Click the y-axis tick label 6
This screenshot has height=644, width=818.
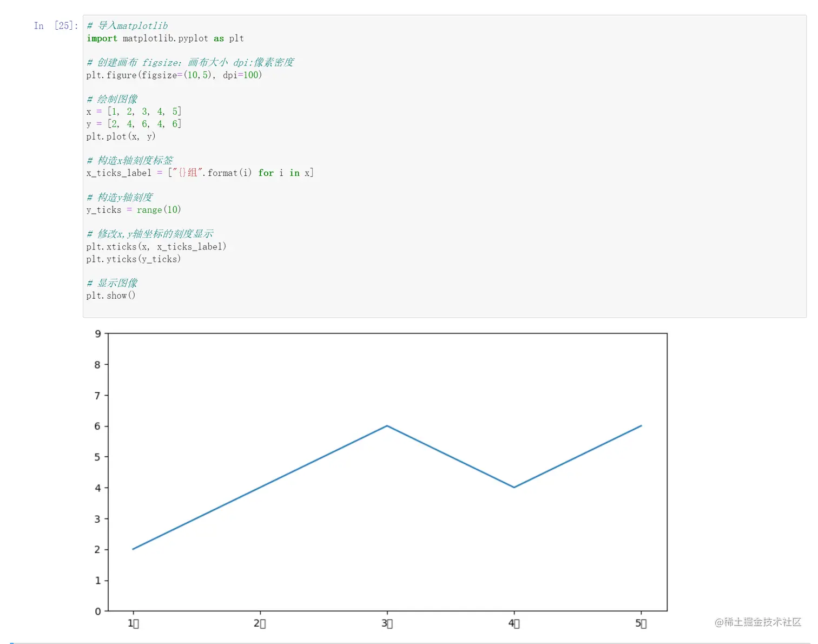coord(98,426)
